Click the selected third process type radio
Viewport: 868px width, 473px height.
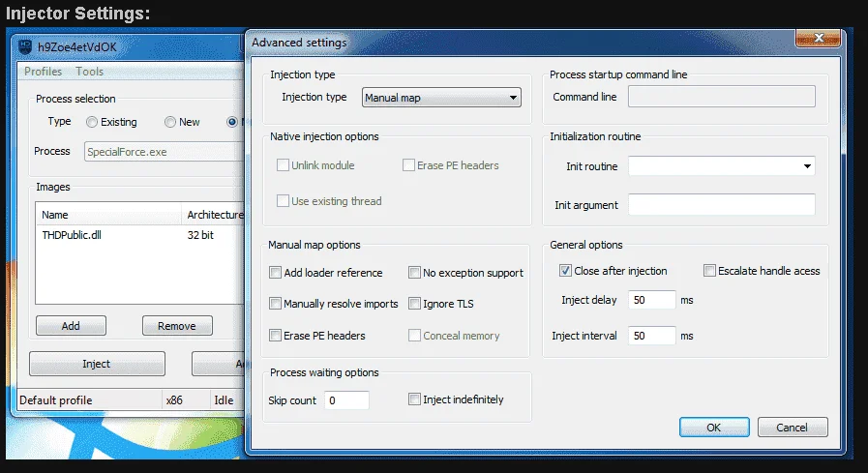[x=232, y=122]
